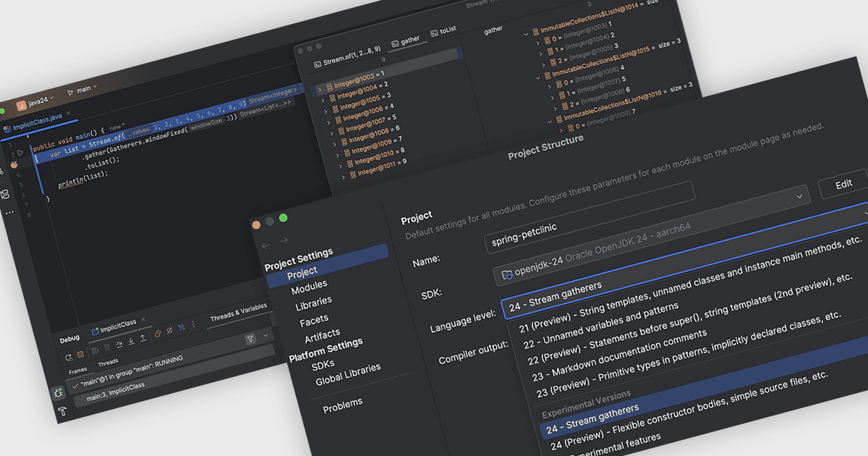Open the Debug toolbar more options kebab
Screen dimensions: 868x456
193,324
